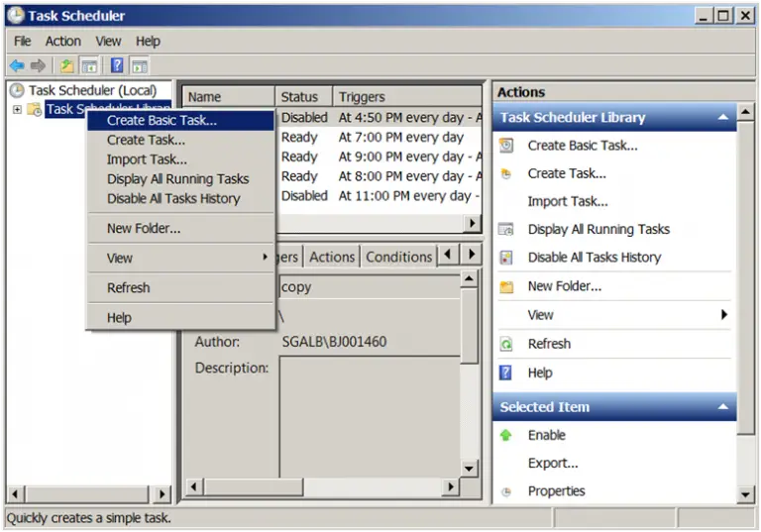Open the View submenu arrow in Actions pane

point(724,314)
